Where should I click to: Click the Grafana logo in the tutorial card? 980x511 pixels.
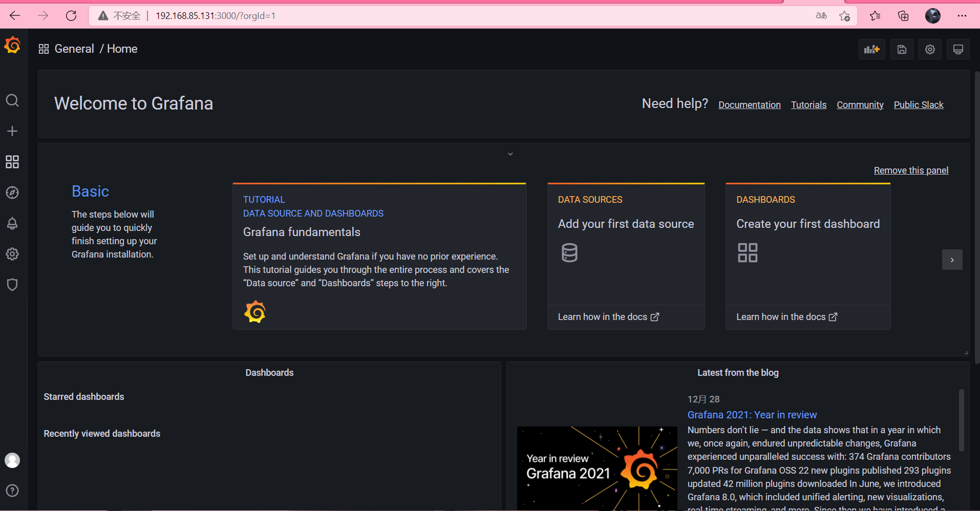click(x=255, y=312)
